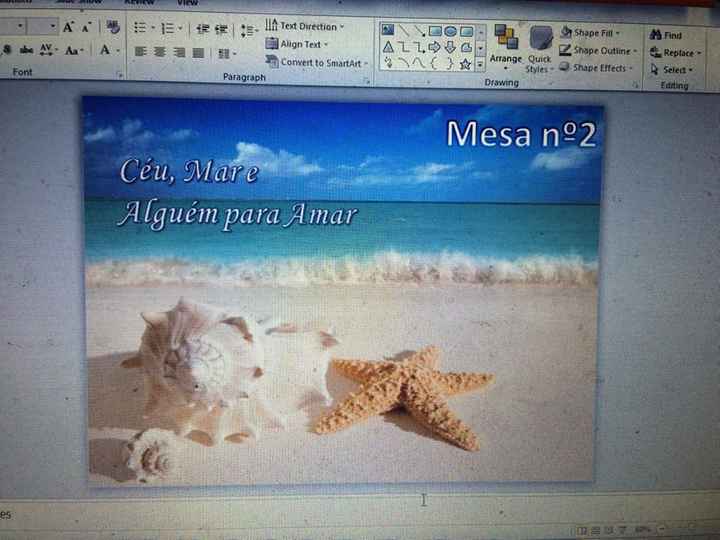Viewport: 720px width, 540px height.
Task: Increase the list indent level
Action: pyautogui.click(x=221, y=29)
